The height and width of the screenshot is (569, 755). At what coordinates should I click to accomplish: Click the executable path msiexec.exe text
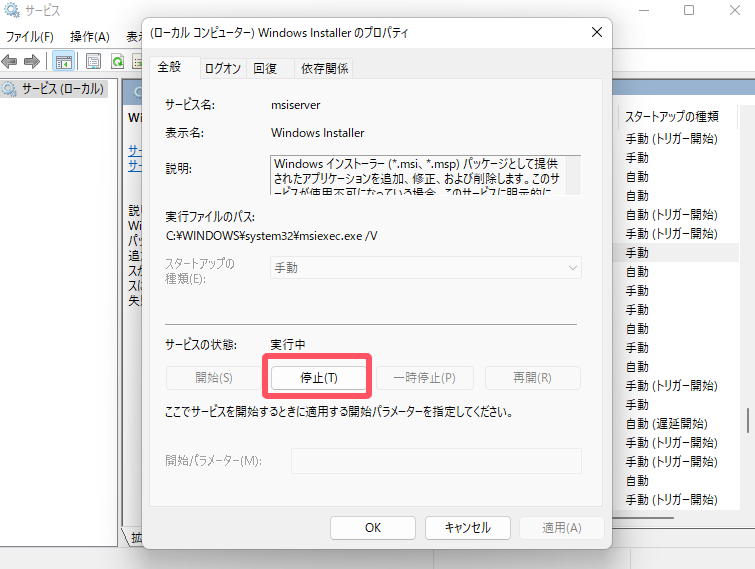click(x=271, y=236)
